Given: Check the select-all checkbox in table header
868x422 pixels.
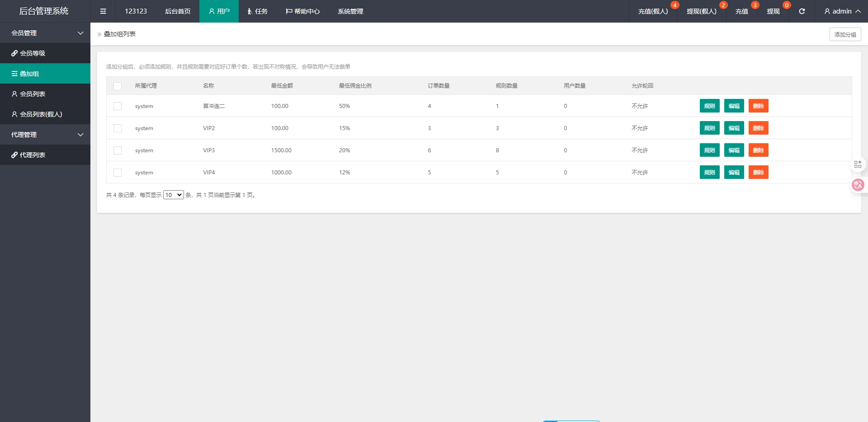Looking at the screenshot, I should tap(118, 86).
